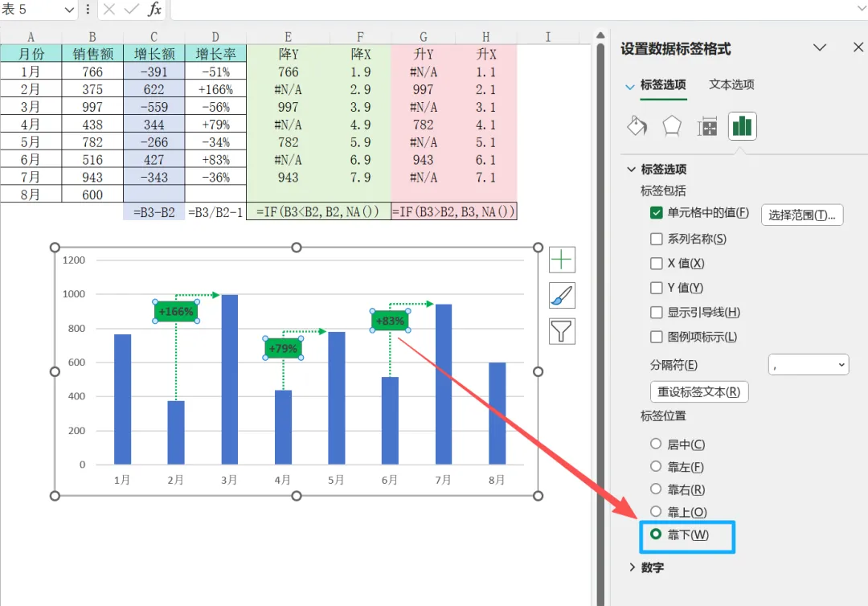
Task: Toggle the 单元格中的值 checkbox
Action: coord(656,213)
